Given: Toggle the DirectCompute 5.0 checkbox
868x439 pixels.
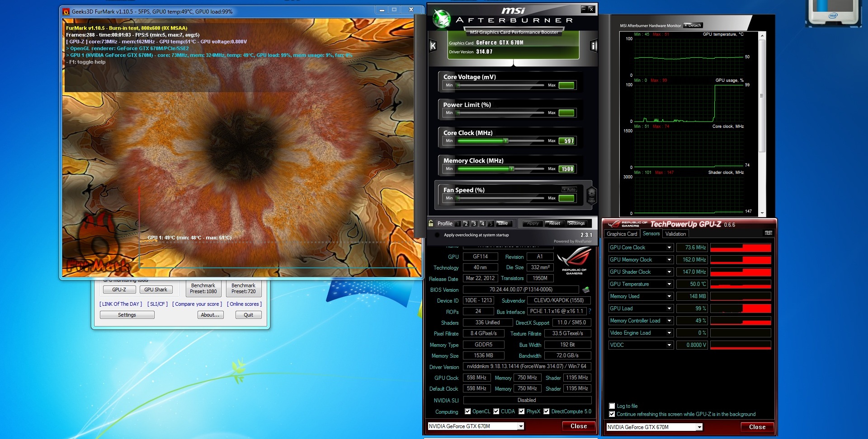Looking at the screenshot, I should pyautogui.click(x=547, y=411).
